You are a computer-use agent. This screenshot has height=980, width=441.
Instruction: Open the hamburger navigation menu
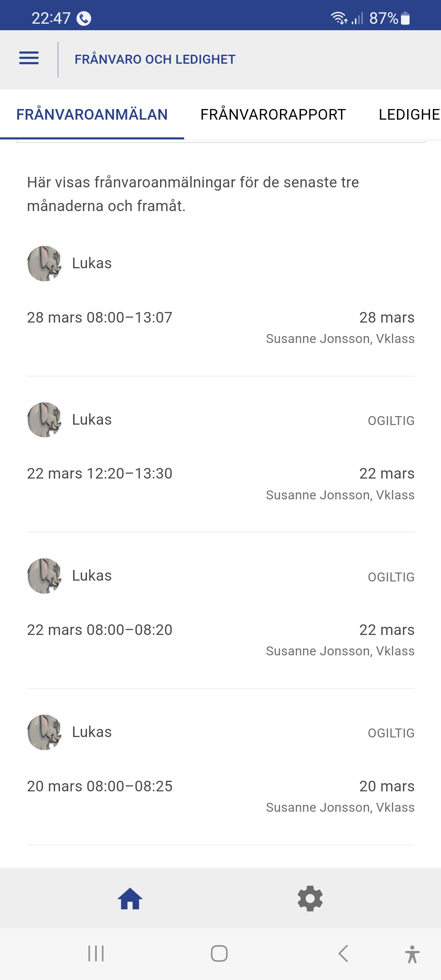(29, 58)
